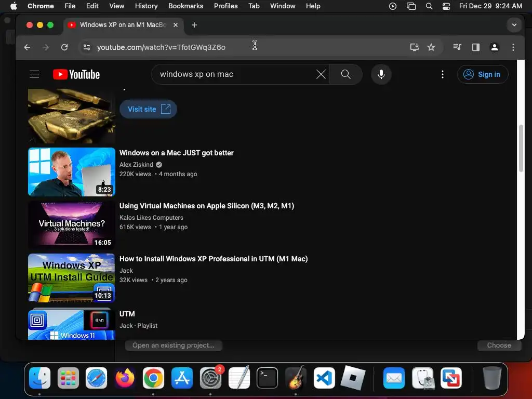Screen dimensions: 532x399
Task: Open Chrome media controls icon
Action: pyautogui.click(x=457, y=47)
